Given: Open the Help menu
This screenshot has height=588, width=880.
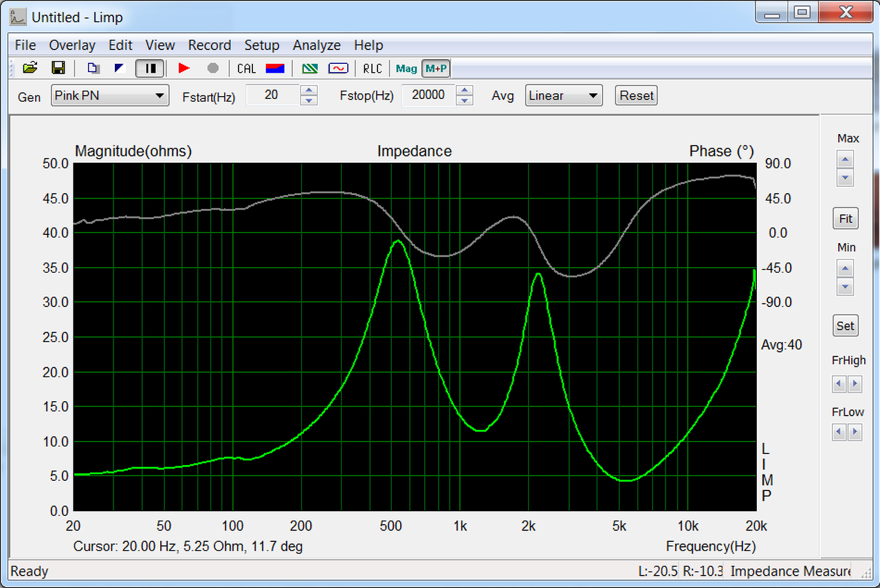Looking at the screenshot, I should coord(368,45).
